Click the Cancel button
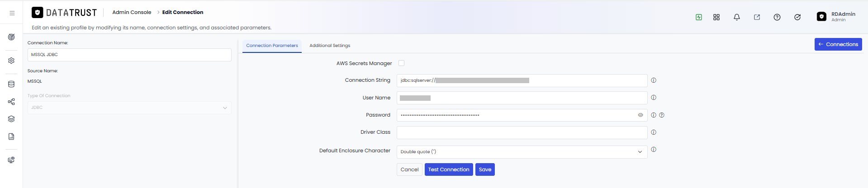 point(409,169)
